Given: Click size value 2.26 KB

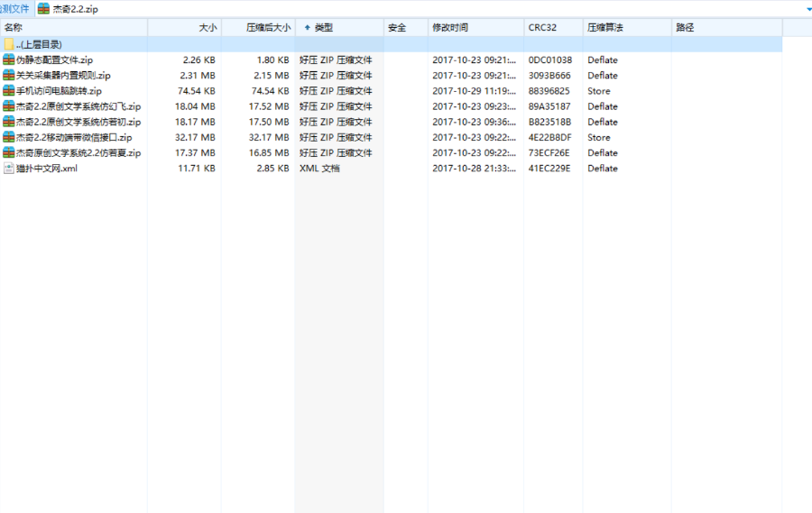Looking at the screenshot, I should 198,60.
